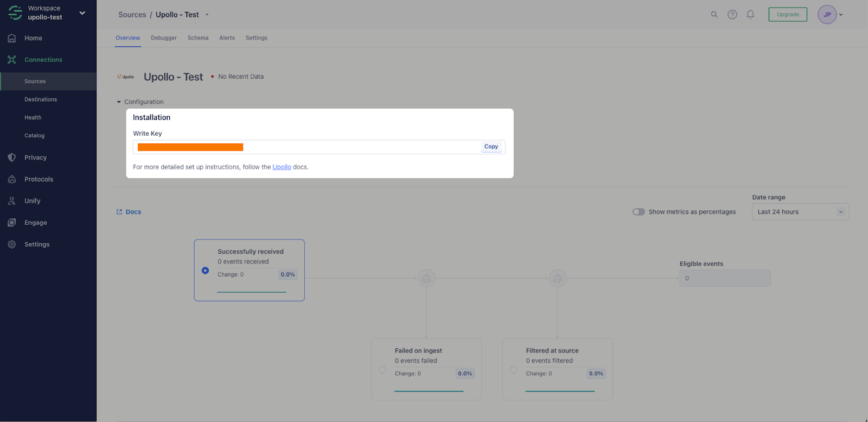Viewport: 868px width, 422px height.
Task: Switch to the Overview tab
Action: 127,38
